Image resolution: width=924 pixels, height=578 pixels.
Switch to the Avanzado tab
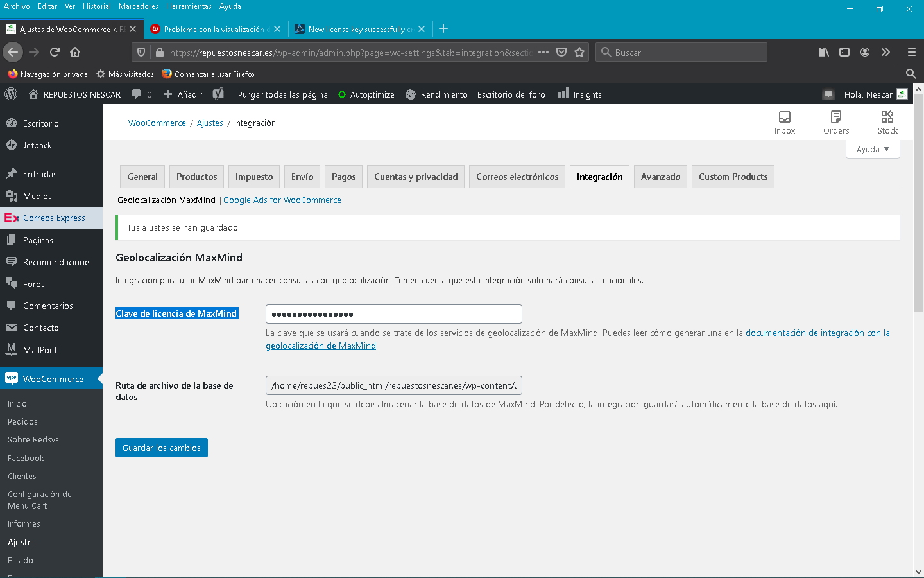point(660,177)
